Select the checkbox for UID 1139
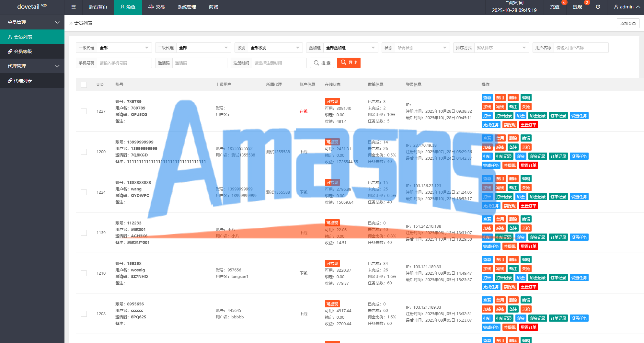 (x=84, y=233)
